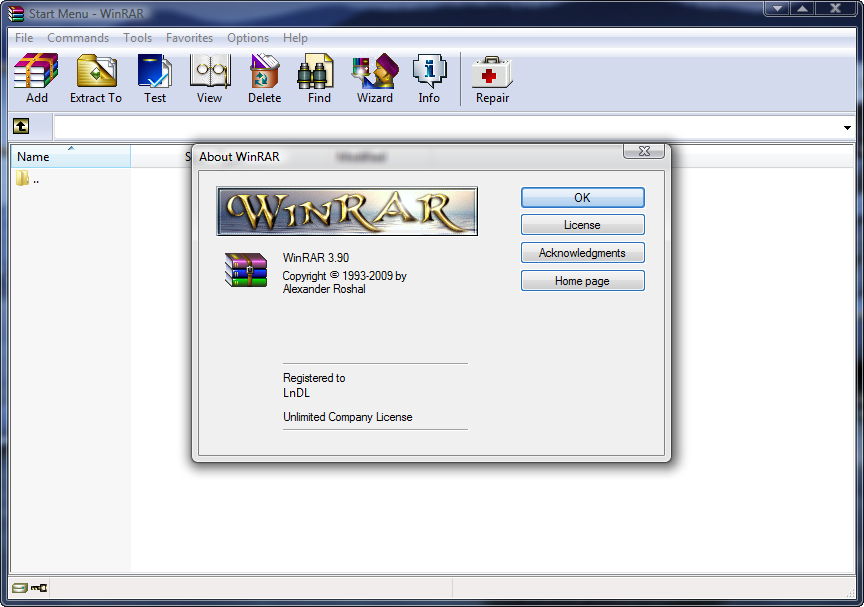Launch the Wizard toolbar icon
The height and width of the screenshot is (607, 864).
click(x=375, y=78)
